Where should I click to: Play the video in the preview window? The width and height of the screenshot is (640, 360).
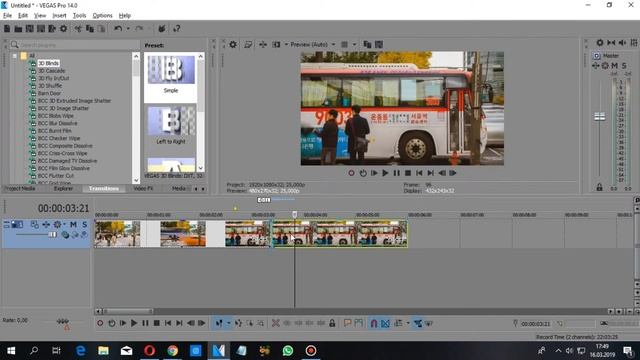tap(385, 173)
